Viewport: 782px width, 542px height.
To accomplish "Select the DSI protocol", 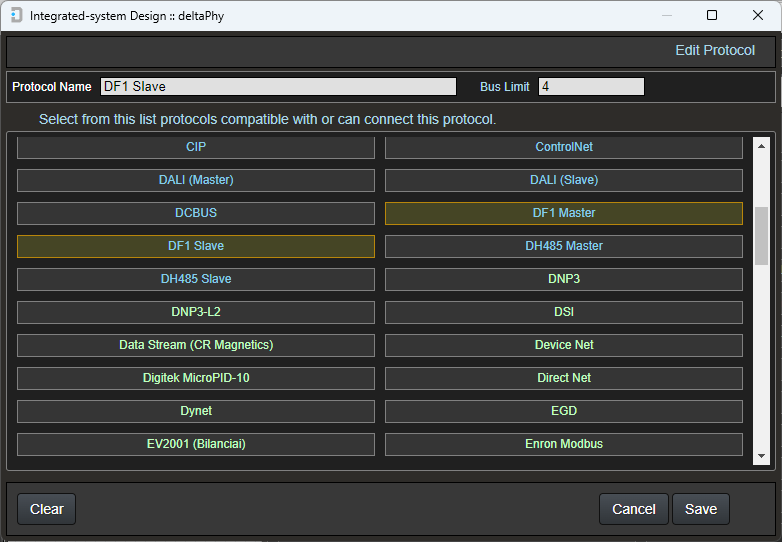I will (564, 312).
